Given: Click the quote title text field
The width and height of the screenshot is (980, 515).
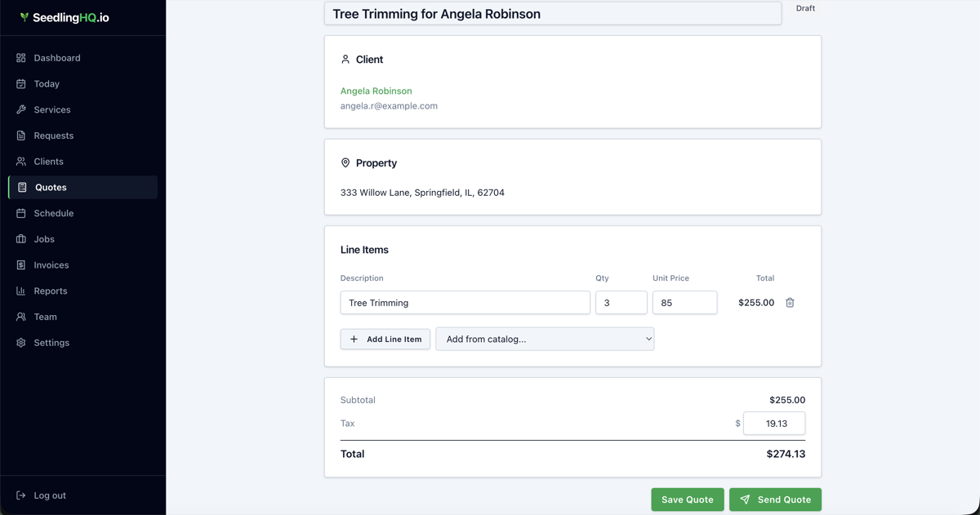Looking at the screenshot, I should tap(552, 14).
